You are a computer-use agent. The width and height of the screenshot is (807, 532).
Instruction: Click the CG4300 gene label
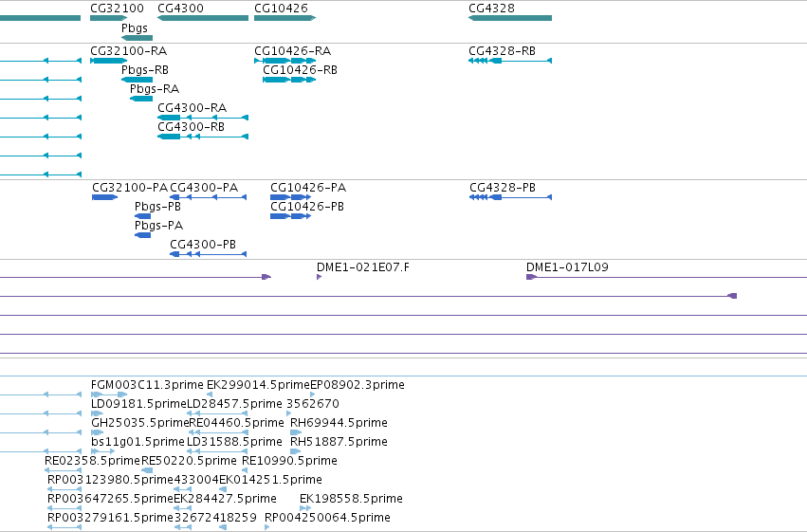[x=180, y=9]
